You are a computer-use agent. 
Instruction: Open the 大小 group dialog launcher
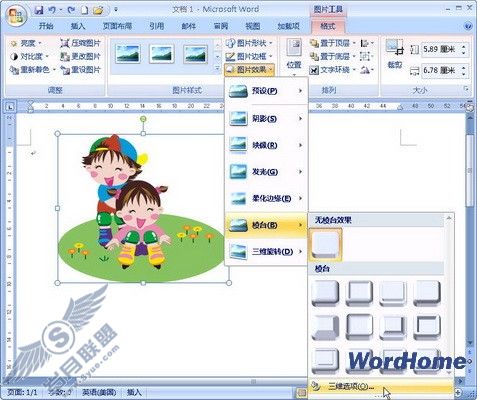(466, 89)
